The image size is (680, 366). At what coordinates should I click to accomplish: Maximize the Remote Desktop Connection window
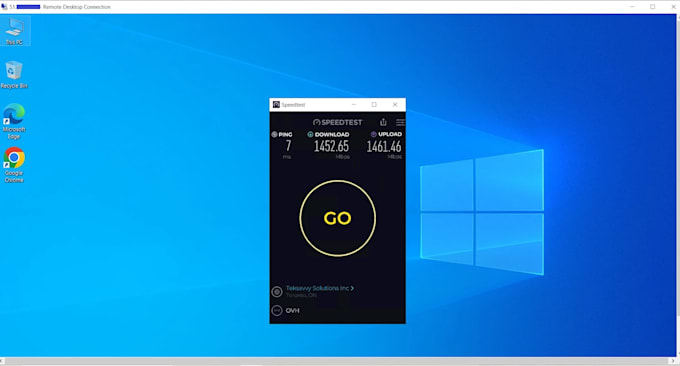click(652, 7)
